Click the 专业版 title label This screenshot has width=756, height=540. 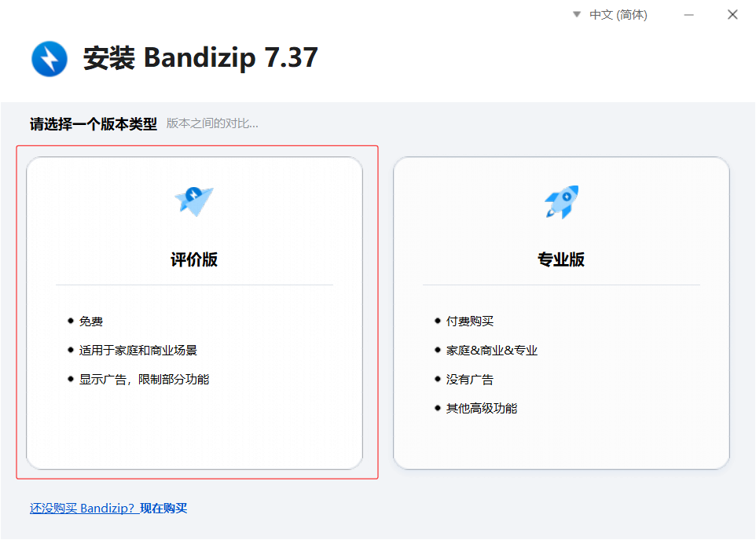point(560,259)
